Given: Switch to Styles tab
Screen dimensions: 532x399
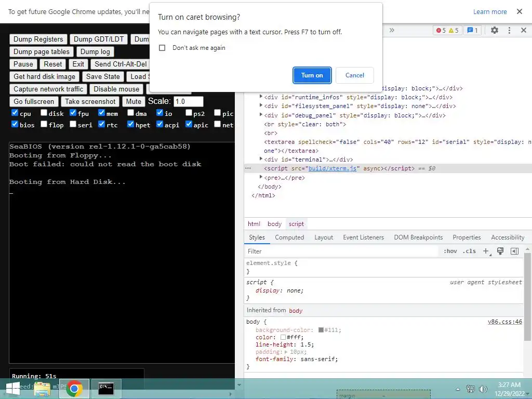Looking at the screenshot, I should click(x=257, y=237).
